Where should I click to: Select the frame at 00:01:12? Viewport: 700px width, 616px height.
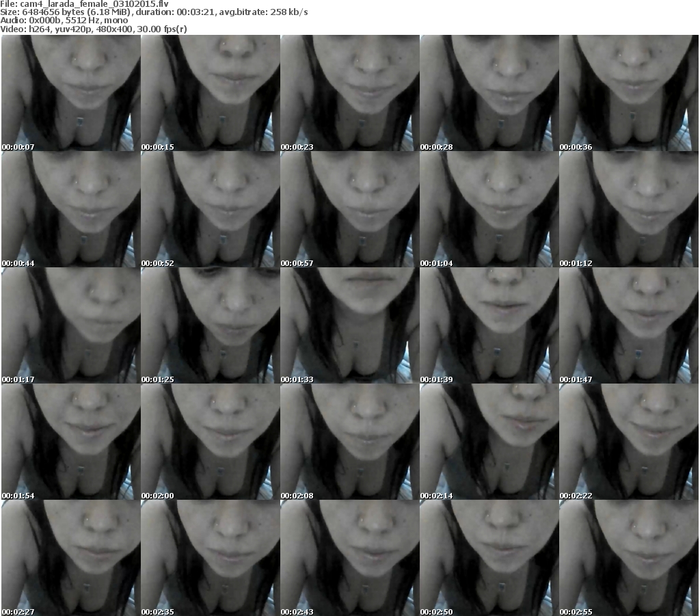(629, 209)
